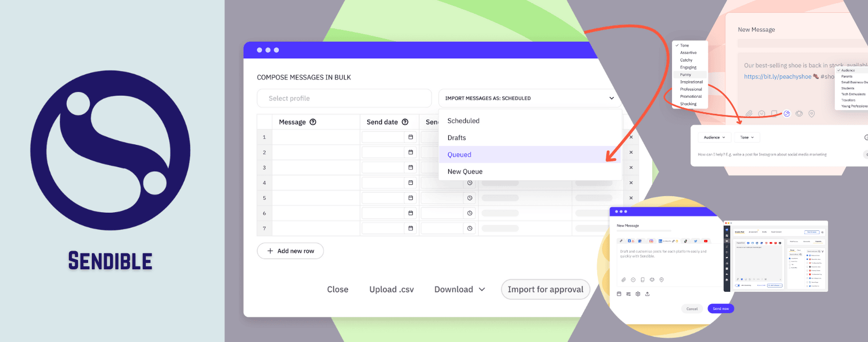Click the emoji icon in small New Message window
This screenshot has width=868, height=342.
point(633,279)
